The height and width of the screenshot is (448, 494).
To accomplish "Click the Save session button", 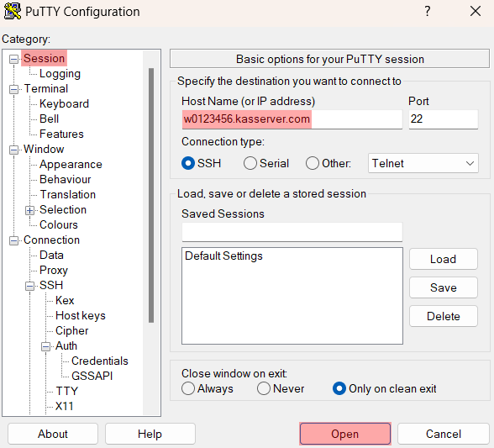I will coord(444,287).
